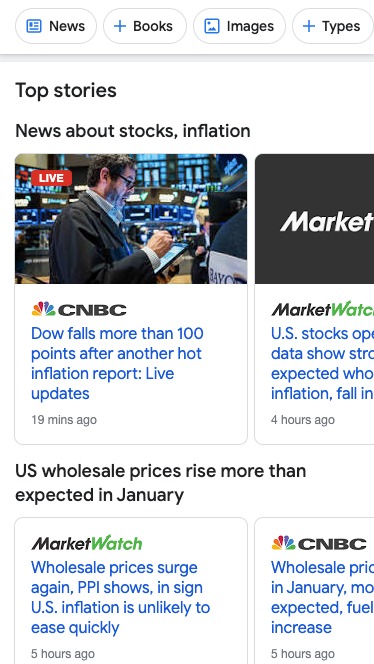Click the plus icon on Types chip
Screen dimensions: 374x664
click(309, 26)
